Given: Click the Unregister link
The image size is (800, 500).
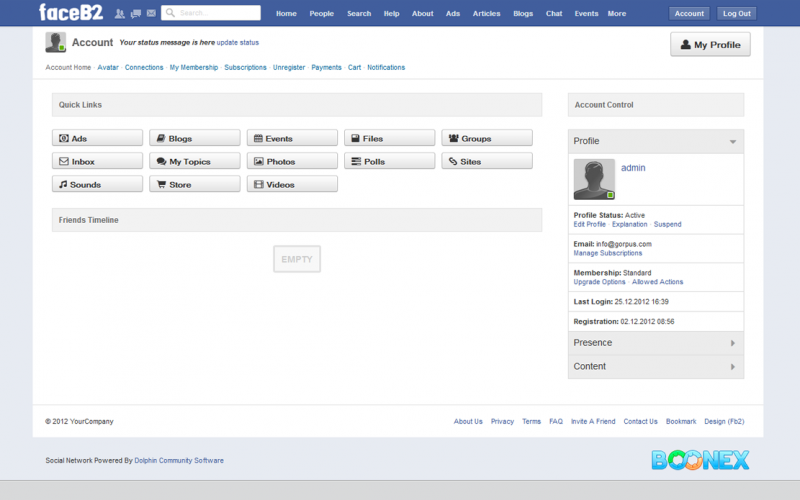Looking at the screenshot, I should click(x=289, y=67).
